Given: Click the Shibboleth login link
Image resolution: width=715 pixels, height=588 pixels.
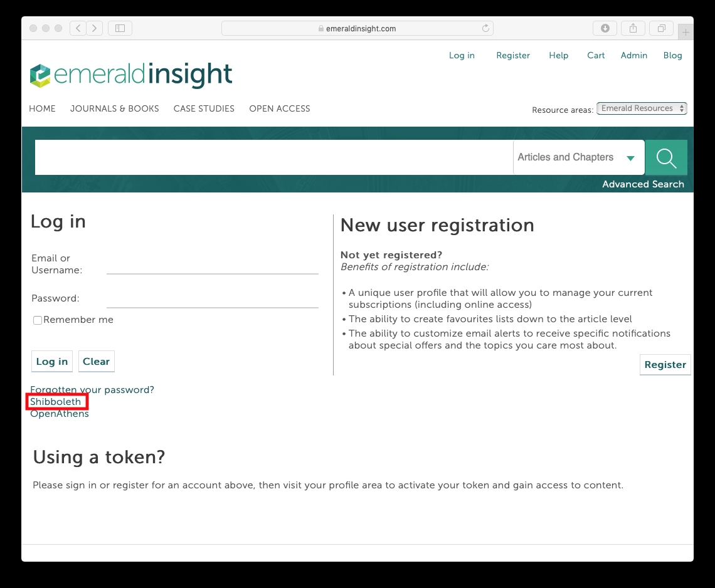Looking at the screenshot, I should click(56, 402).
